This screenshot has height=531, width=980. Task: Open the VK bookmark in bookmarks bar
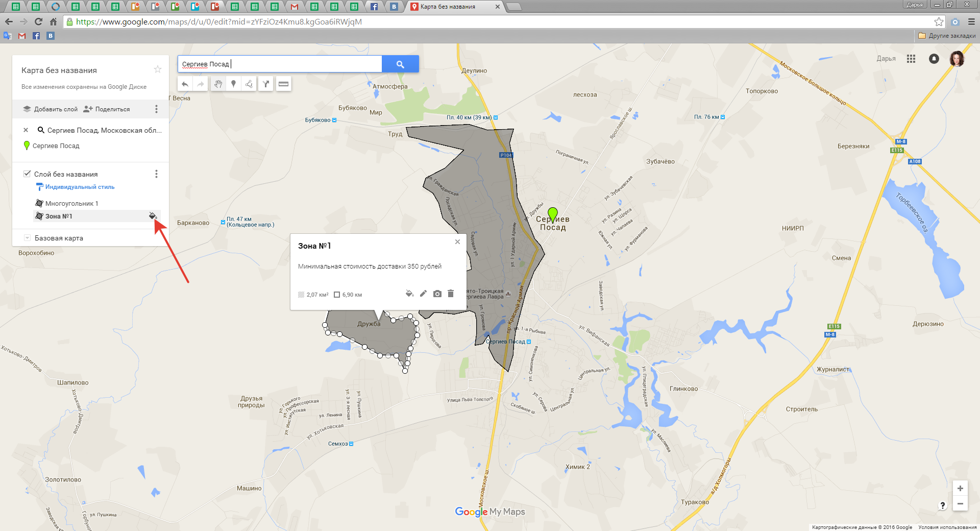[x=51, y=36]
